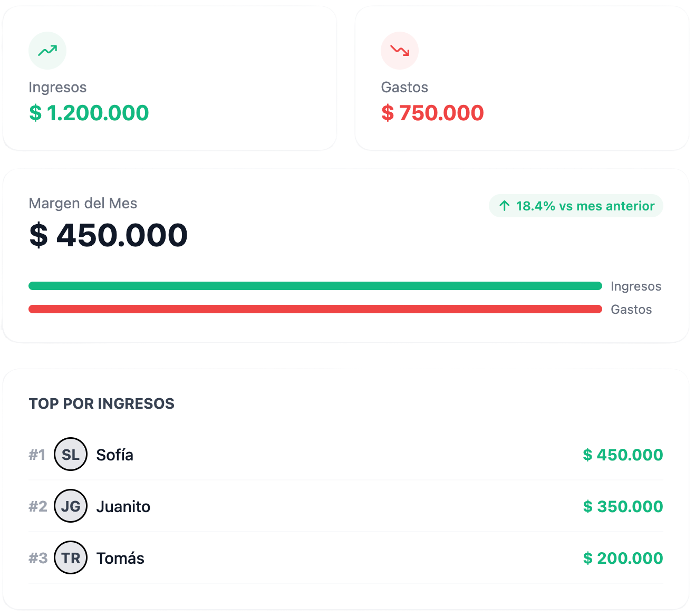This screenshot has height=616, width=695.
Task: Click the 18.4% vs mes anterior badge
Action: [576, 206]
